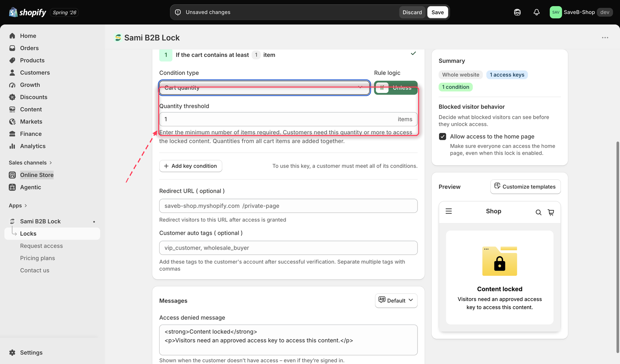Open Pricing plans page
The height and width of the screenshot is (364, 620).
click(37, 258)
